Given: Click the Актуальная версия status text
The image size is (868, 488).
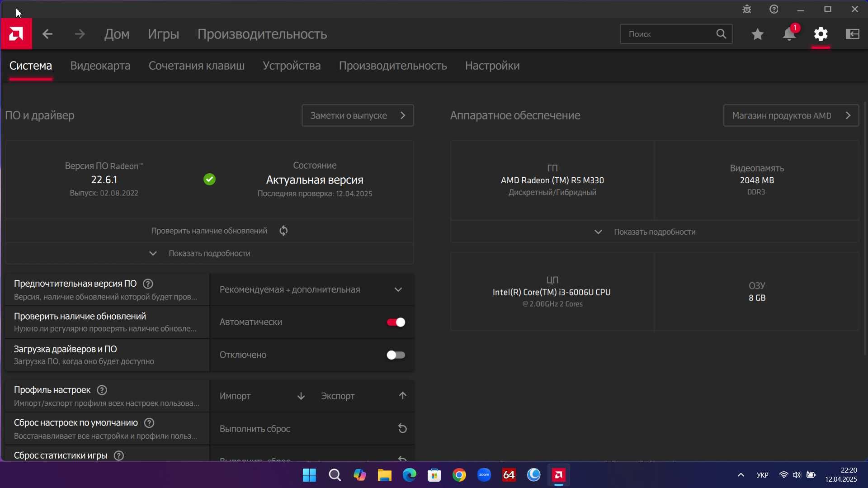Looking at the screenshot, I should (x=315, y=180).
